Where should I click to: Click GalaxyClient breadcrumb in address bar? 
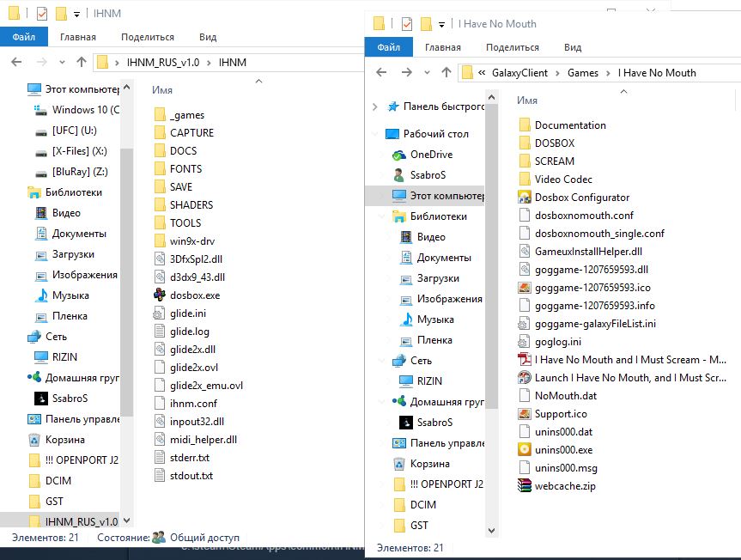(519, 73)
